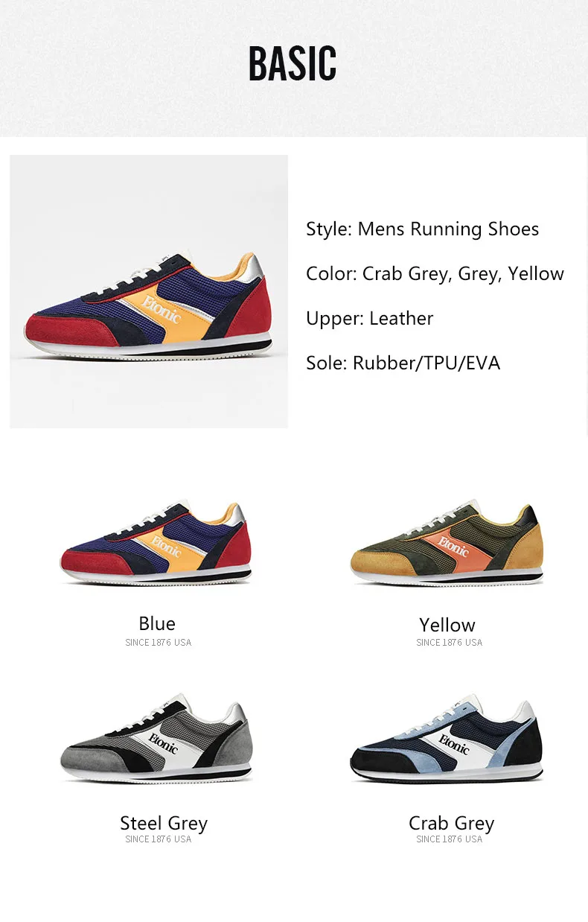Click the large Blue Etonic shoe photo
The width and height of the screenshot is (588, 922).
tap(149, 291)
